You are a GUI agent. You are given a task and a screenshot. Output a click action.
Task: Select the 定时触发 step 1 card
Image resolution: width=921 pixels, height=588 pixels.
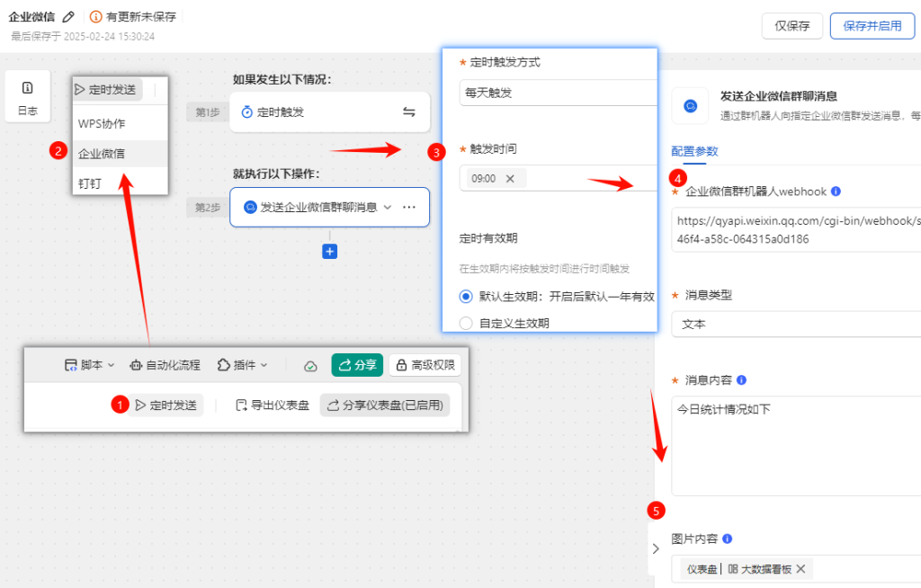tap(329, 111)
